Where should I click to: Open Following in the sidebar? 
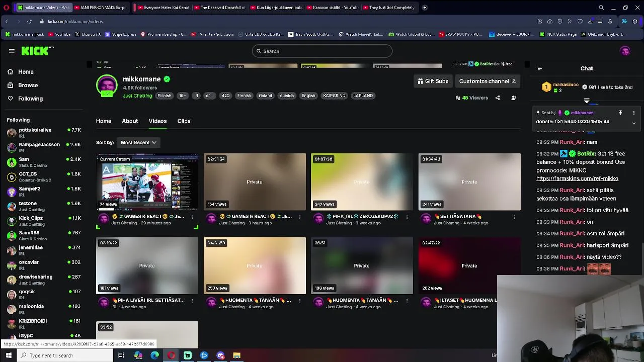click(25, 99)
